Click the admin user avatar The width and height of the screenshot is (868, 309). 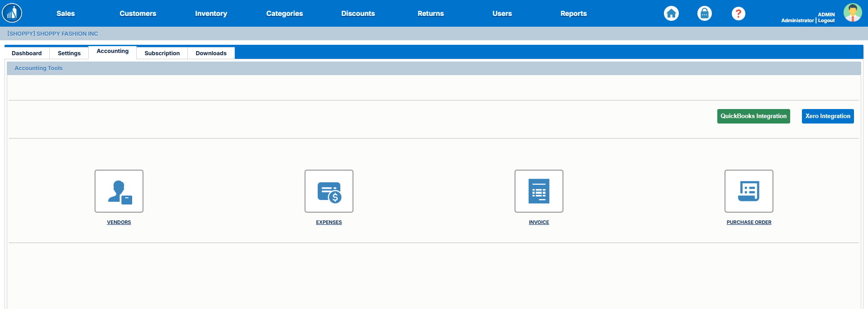click(852, 13)
